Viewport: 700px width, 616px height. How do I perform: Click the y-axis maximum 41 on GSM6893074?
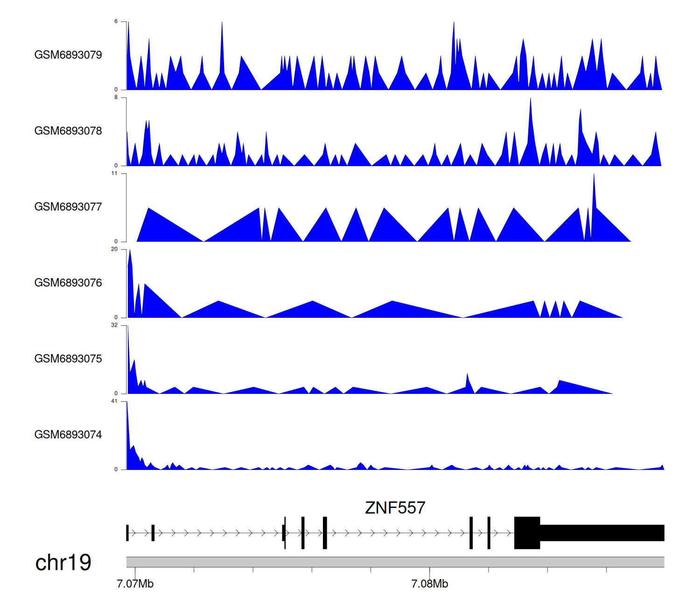point(114,401)
